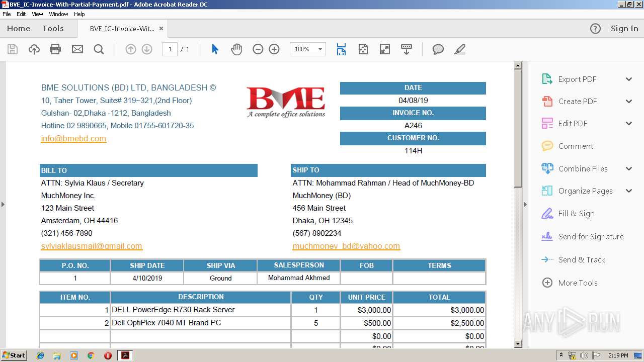
Task: Collapse the right tools pane arrow
Action: point(525,204)
